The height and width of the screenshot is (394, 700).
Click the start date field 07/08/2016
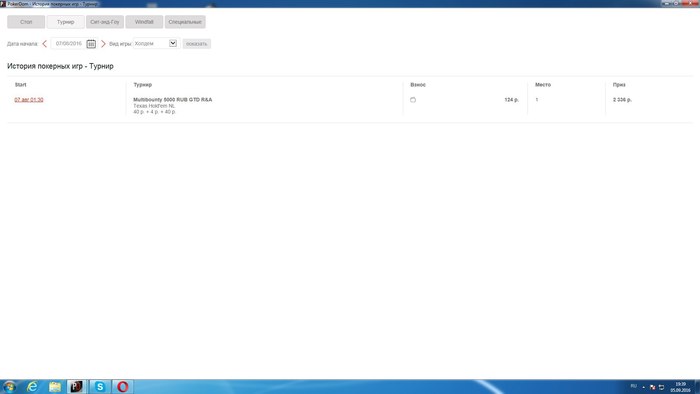[x=68, y=44]
